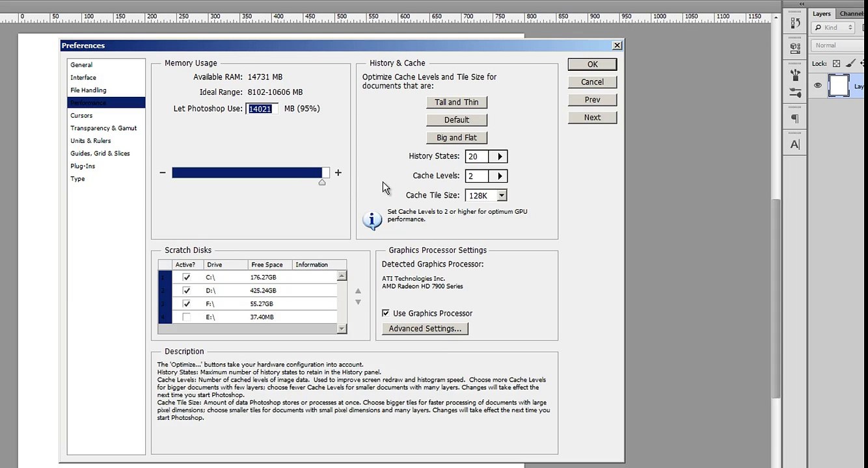Select Units & Rulers preferences category
Screen dimensions: 868x468
pyautogui.click(x=90, y=141)
